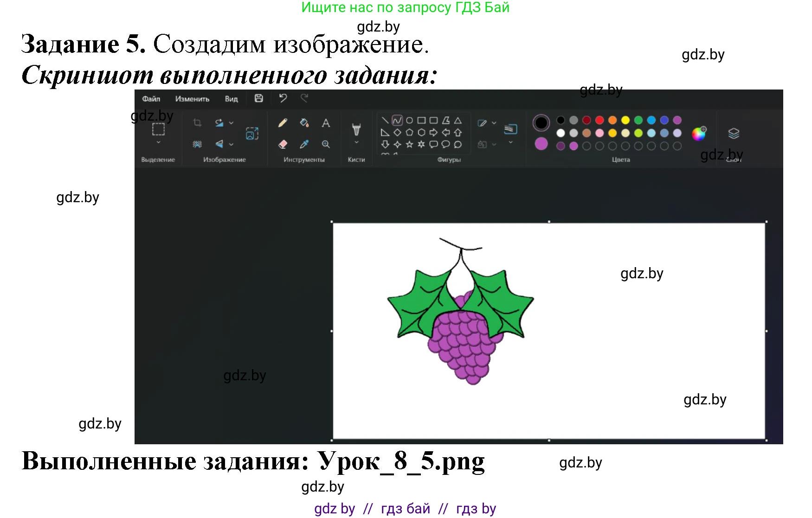The width and height of the screenshot is (812, 518).
Task: Select the Color picker eyedropper
Action: point(304,144)
